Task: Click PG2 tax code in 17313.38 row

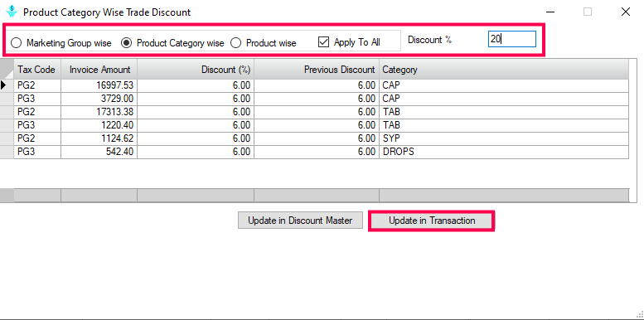Action: coord(37,112)
